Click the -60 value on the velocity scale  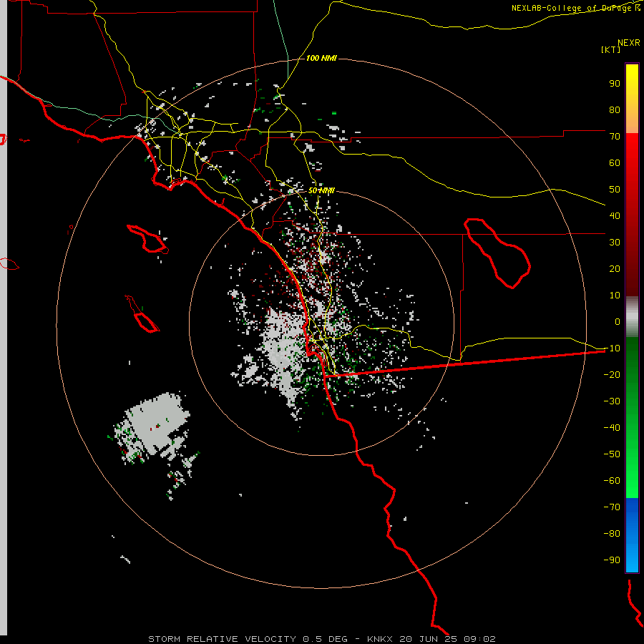point(612,481)
